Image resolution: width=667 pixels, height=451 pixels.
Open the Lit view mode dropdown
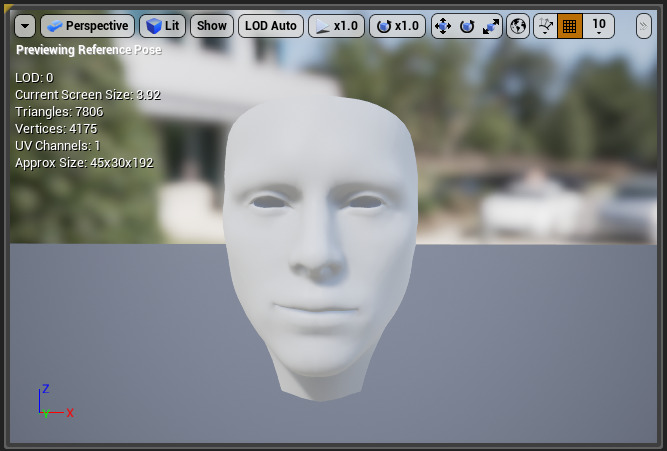pos(162,26)
